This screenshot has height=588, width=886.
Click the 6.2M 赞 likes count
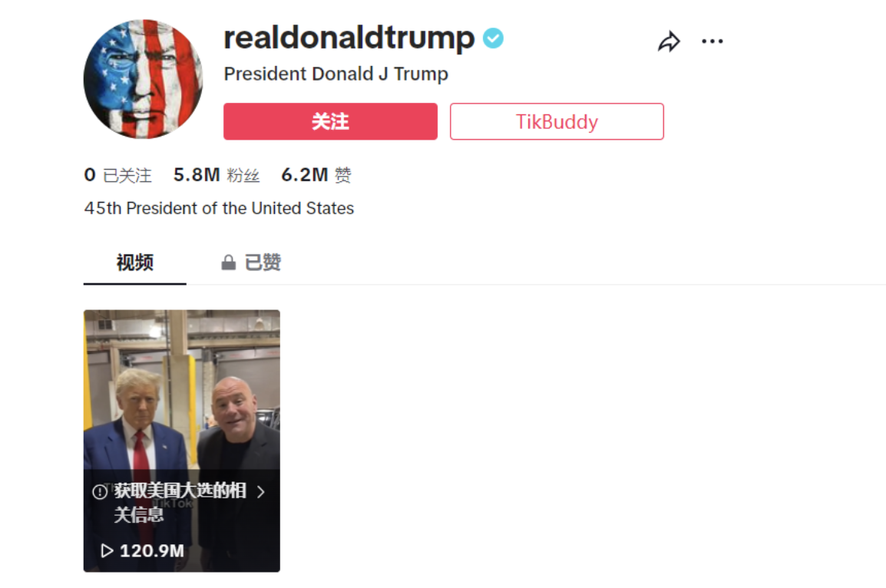click(316, 175)
